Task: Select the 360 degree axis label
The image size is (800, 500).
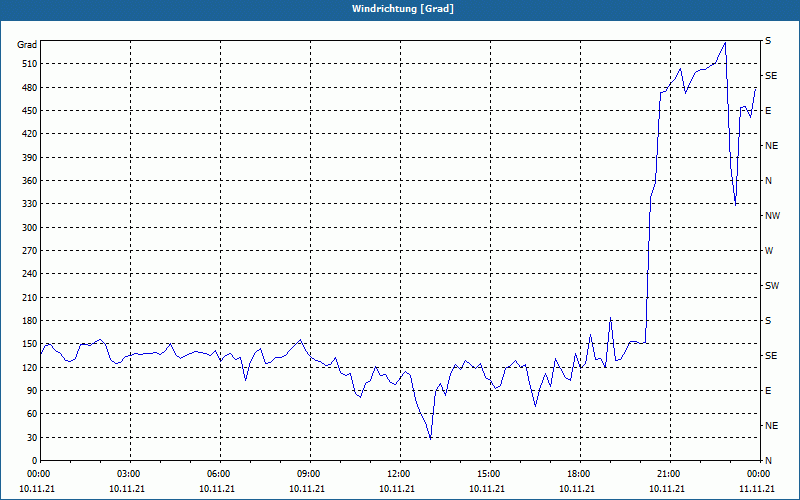Action: (x=29, y=181)
